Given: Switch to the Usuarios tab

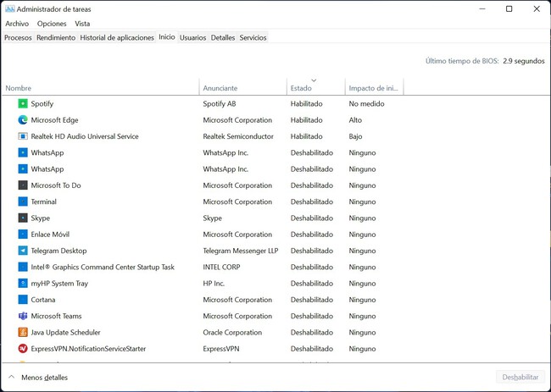Looking at the screenshot, I should 192,37.
